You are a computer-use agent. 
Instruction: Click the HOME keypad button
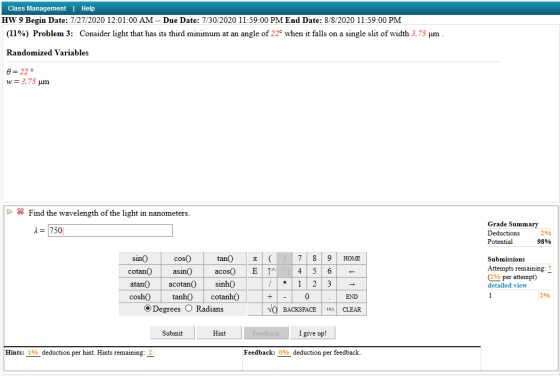pyautogui.click(x=351, y=258)
